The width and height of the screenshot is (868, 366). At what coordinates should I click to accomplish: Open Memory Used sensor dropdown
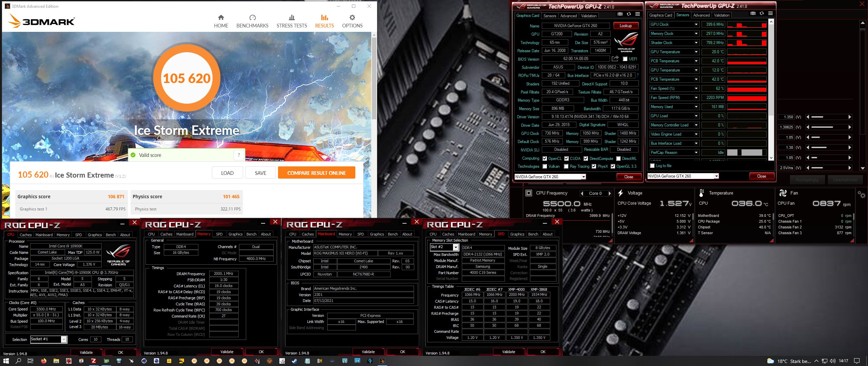(x=696, y=107)
